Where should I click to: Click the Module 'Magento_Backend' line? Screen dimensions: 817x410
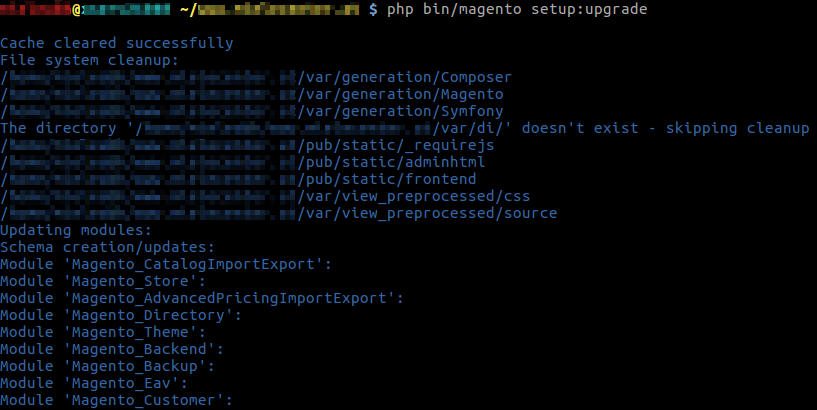pyautogui.click(x=112, y=349)
